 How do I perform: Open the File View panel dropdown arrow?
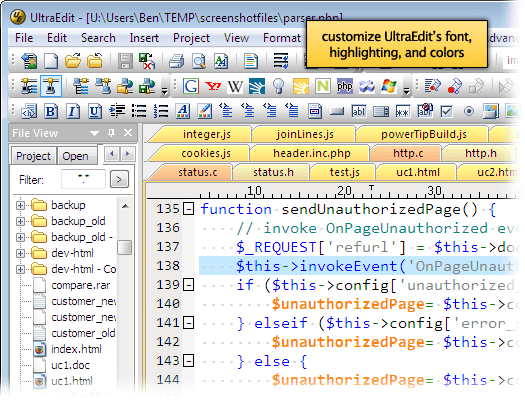pos(94,134)
